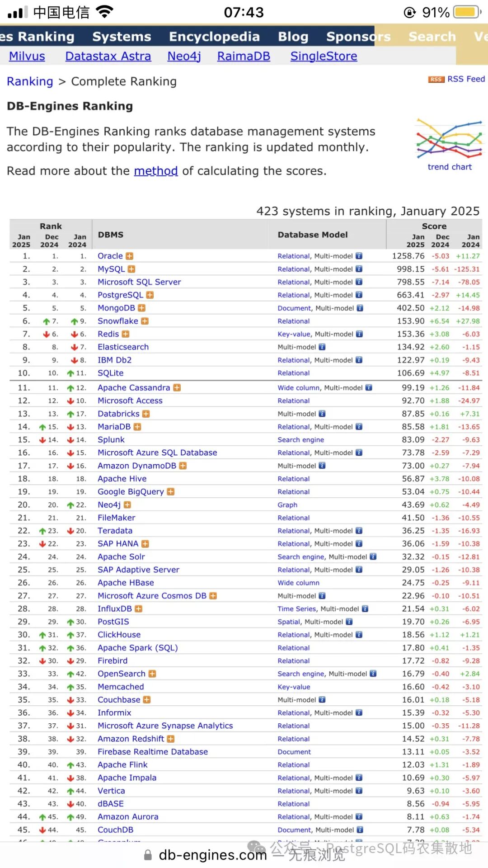488x868 pixels.
Task: Open the Search menu item
Action: click(432, 37)
